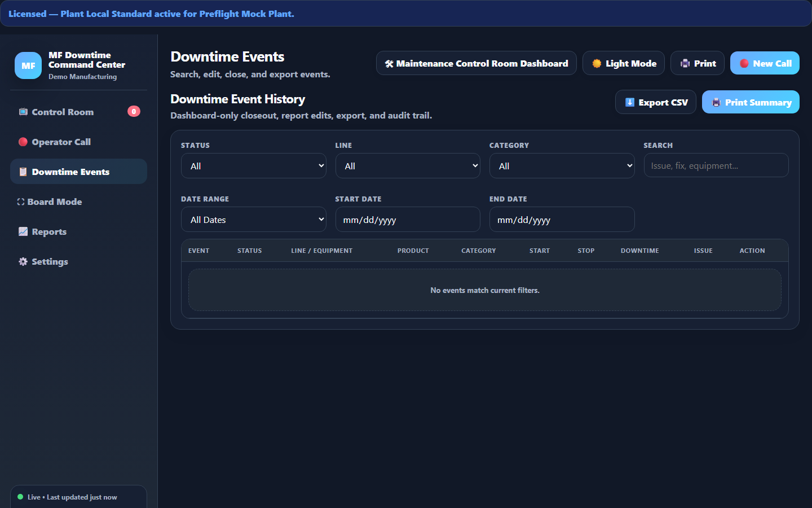Open the Date Range dropdown

click(x=254, y=220)
